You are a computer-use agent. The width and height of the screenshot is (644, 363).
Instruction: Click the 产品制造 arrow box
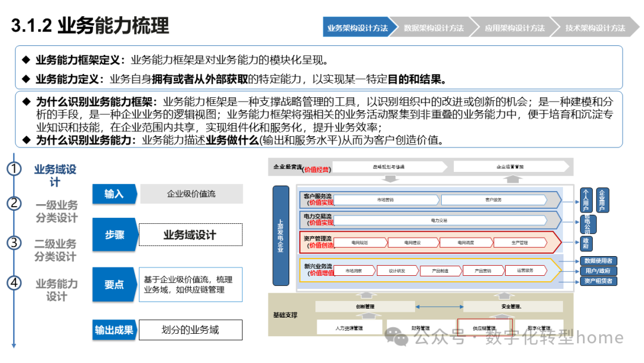(441, 270)
